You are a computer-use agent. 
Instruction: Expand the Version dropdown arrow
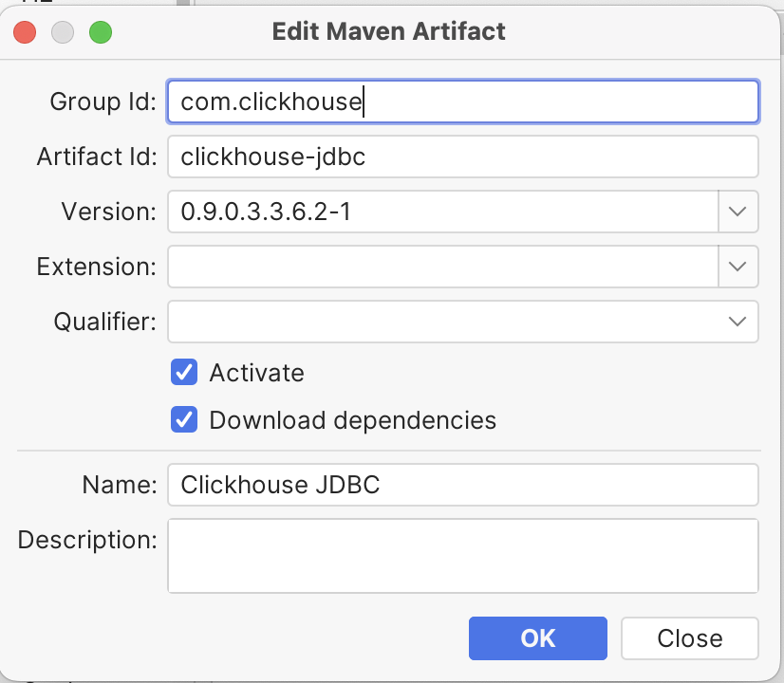(738, 212)
